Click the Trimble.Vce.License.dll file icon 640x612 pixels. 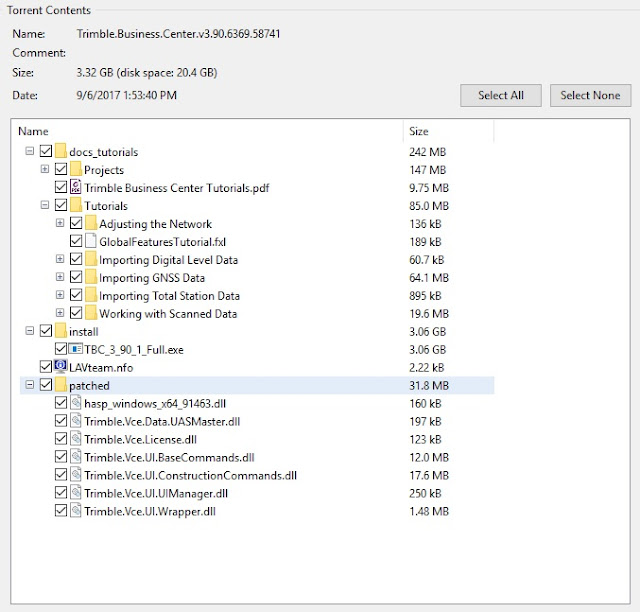pyautogui.click(x=76, y=439)
